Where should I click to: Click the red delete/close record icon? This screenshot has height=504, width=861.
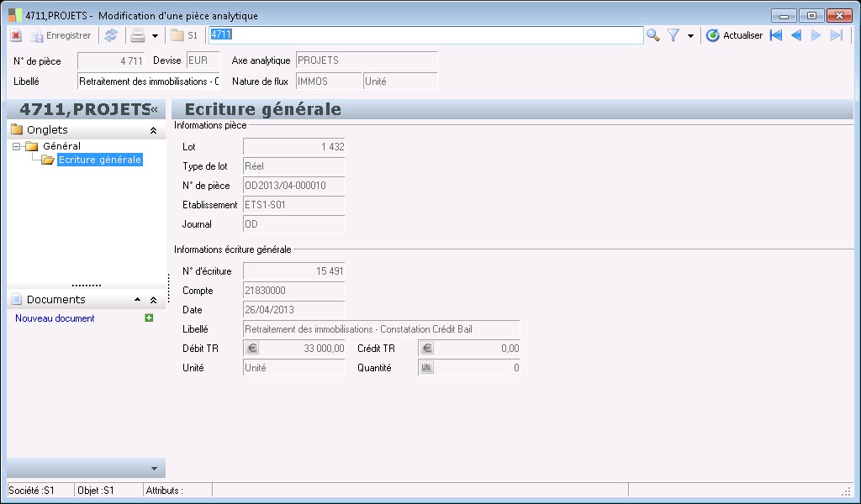click(16, 35)
